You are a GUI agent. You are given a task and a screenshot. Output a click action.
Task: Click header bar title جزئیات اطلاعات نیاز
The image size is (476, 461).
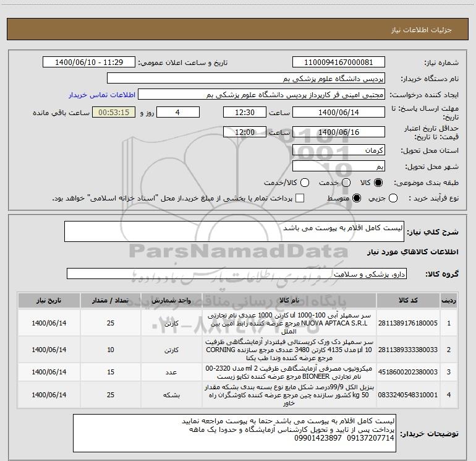coord(421,30)
